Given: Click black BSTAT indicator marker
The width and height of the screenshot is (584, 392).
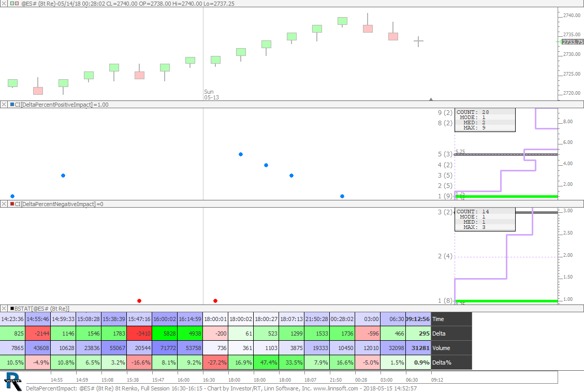Looking at the screenshot, I should (12, 308).
